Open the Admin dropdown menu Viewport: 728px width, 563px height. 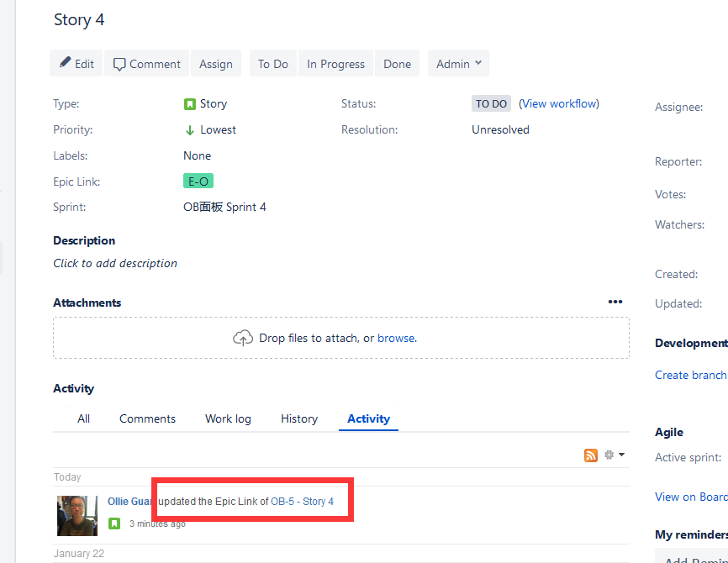[458, 63]
